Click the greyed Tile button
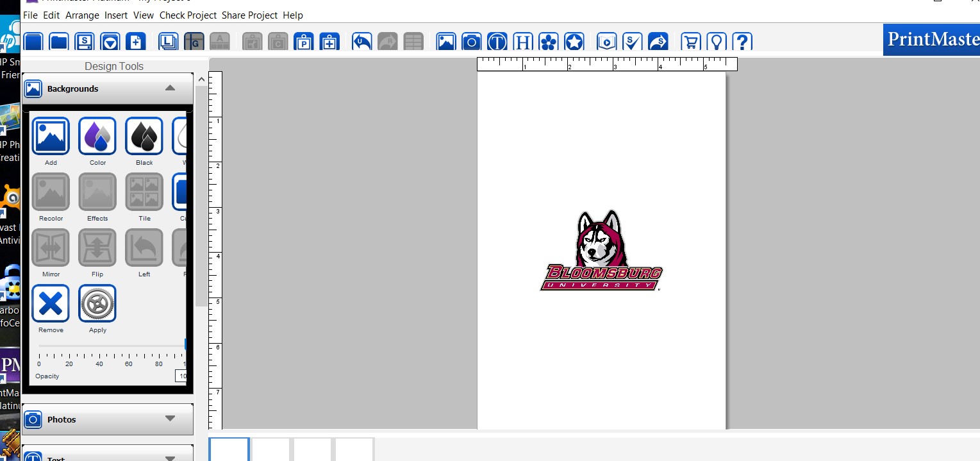The image size is (980, 461). pyautogui.click(x=144, y=192)
